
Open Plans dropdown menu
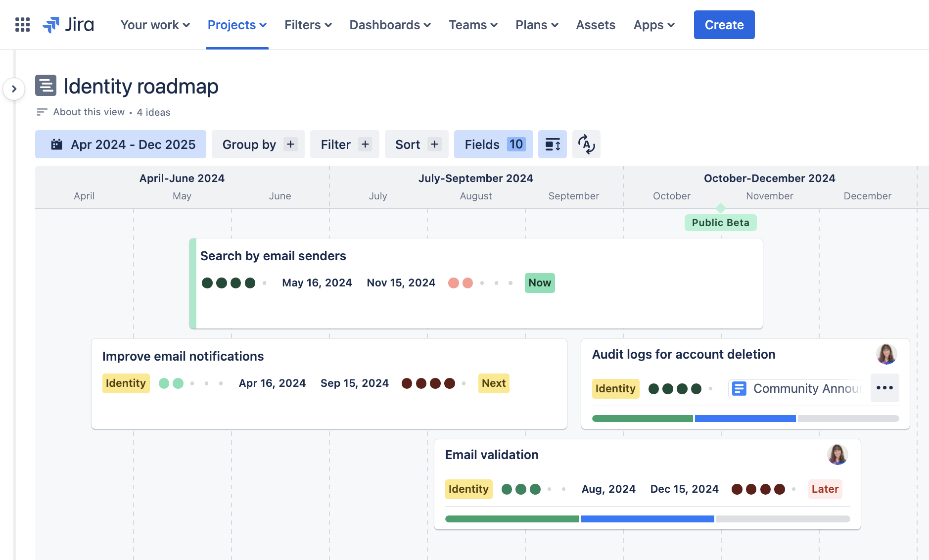[x=537, y=25]
